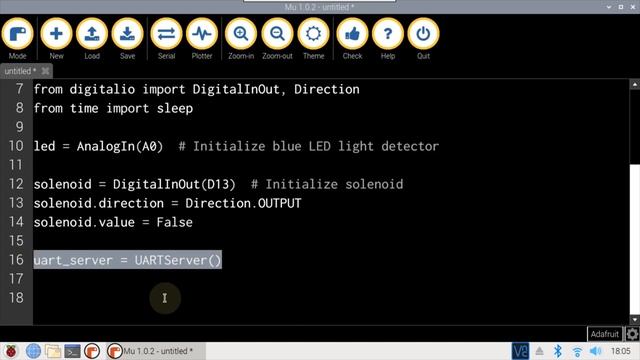
Task: Close the untitled * tab
Action: point(45,71)
